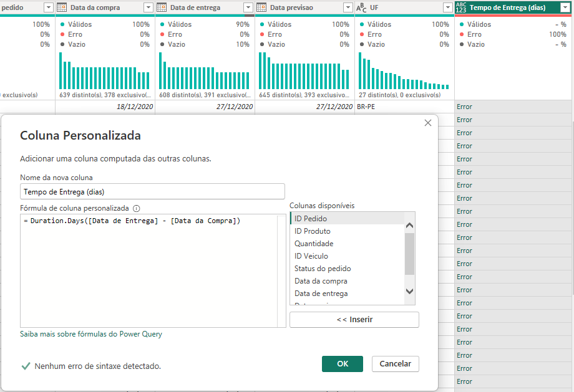Image resolution: width=574 pixels, height=392 pixels.
Task: Select Data de entrega in available columns list
Action: (x=347, y=294)
